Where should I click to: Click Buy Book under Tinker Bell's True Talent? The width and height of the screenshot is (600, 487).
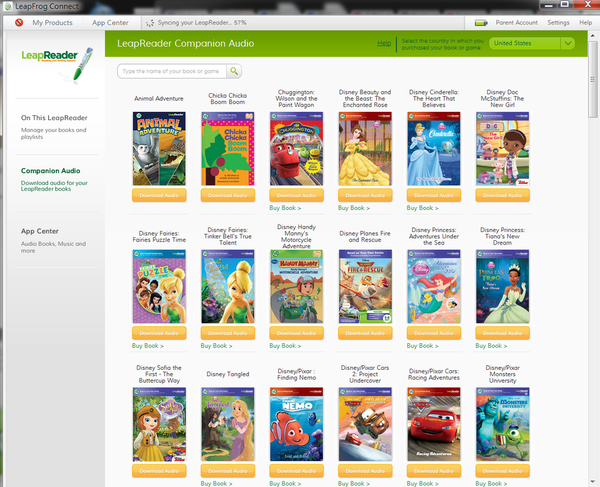click(216, 346)
